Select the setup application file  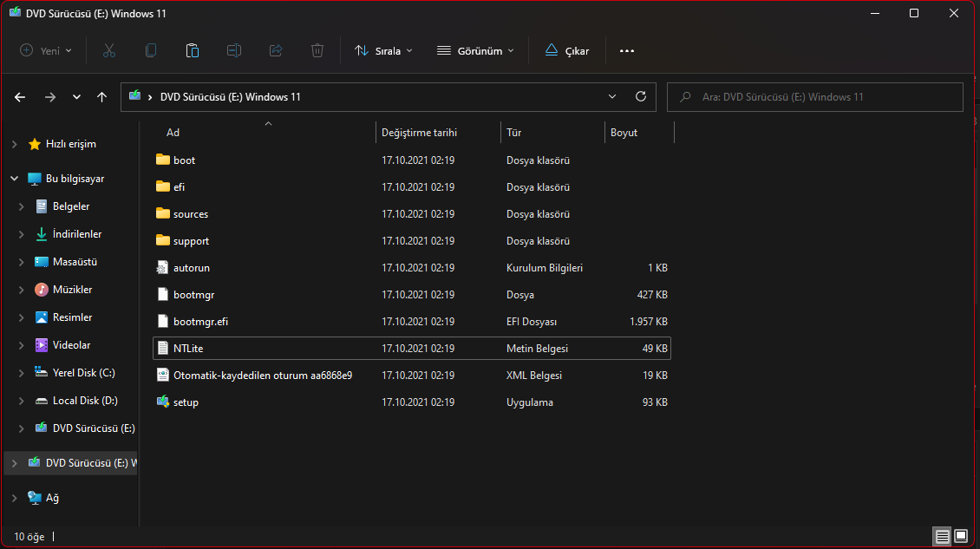[x=186, y=402]
